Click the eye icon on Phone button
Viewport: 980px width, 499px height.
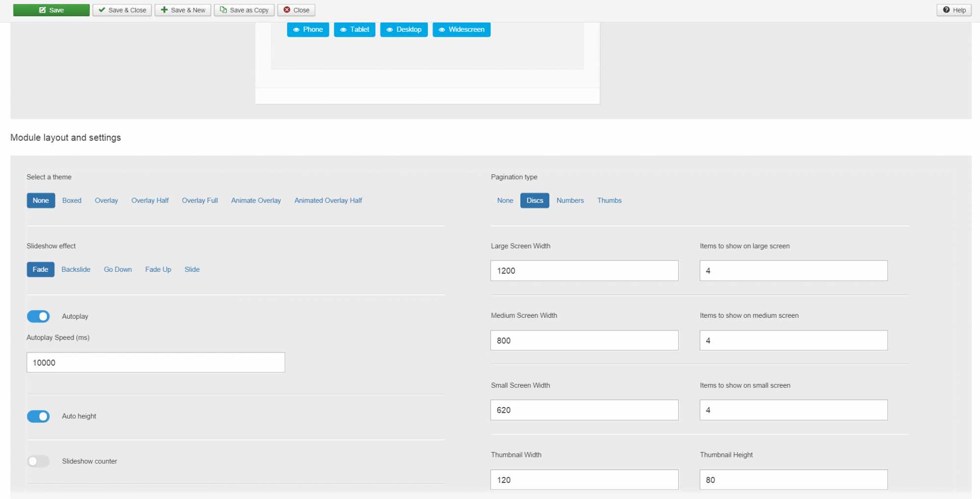pyautogui.click(x=296, y=30)
